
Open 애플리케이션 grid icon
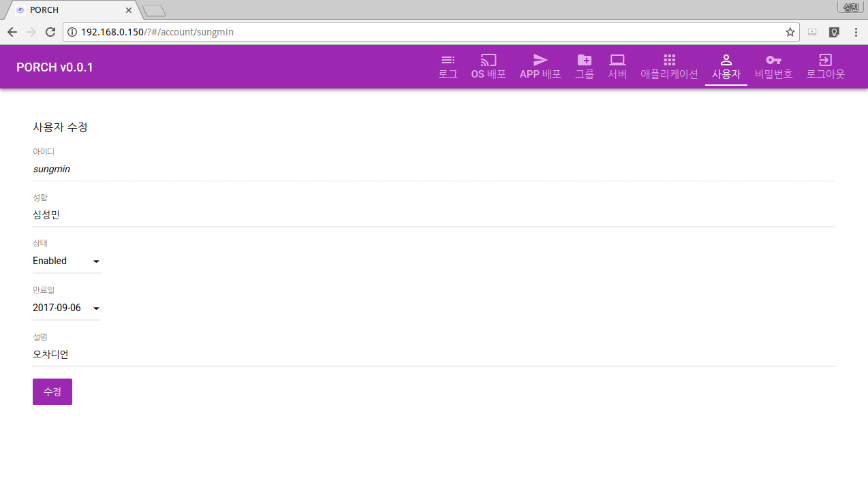670,60
